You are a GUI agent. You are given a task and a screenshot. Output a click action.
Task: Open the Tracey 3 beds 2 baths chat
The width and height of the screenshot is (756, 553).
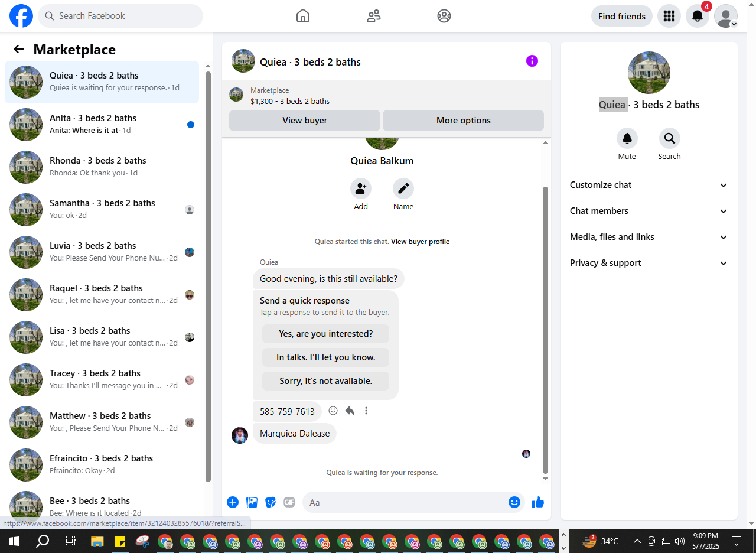pyautogui.click(x=102, y=380)
